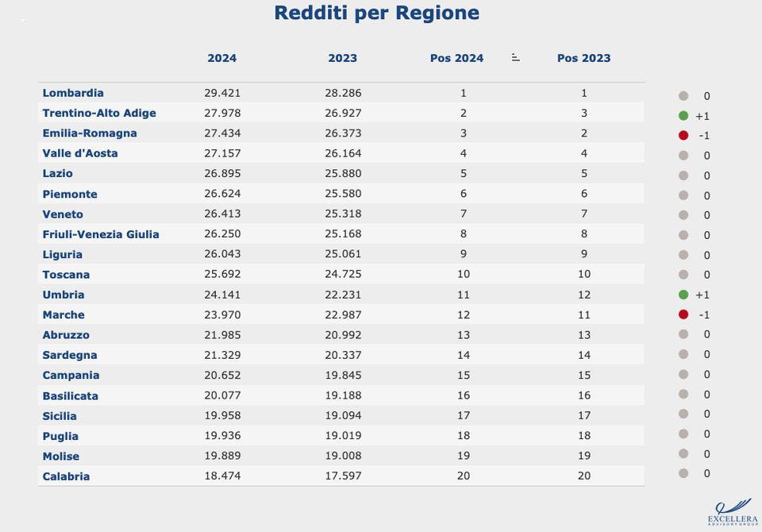Screen dimensions: 762x532
Task: Click the green indicator for Trentino-Alto Adige
Action: pos(683,116)
